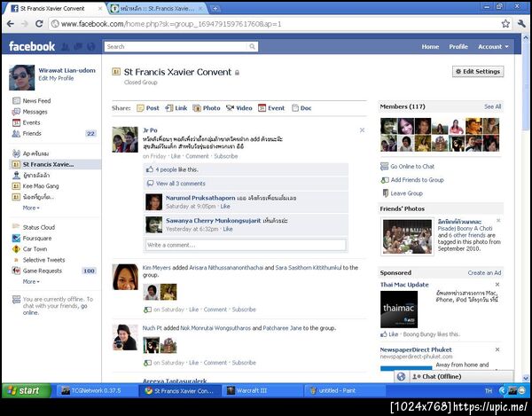Click Edit Settings button

[x=478, y=71]
